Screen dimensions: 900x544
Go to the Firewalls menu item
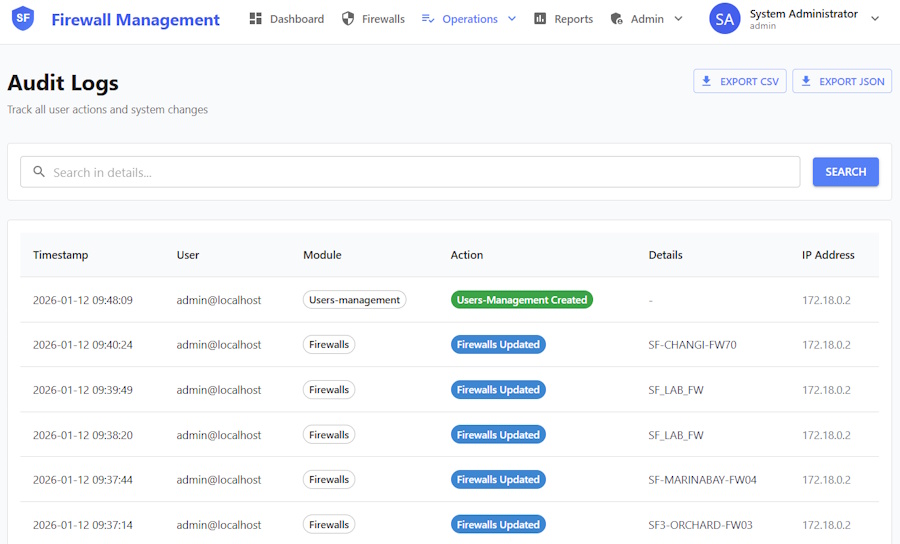pyautogui.click(x=383, y=19)
